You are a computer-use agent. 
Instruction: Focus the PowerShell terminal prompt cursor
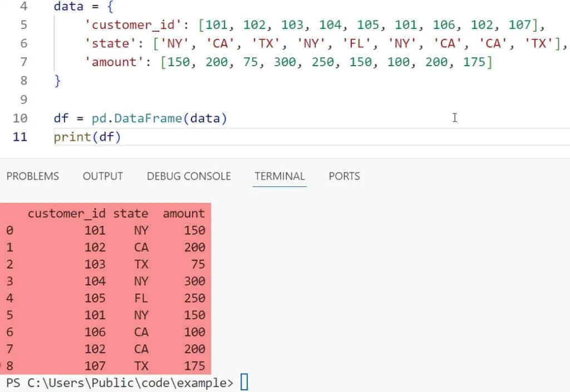coord(244,383)
